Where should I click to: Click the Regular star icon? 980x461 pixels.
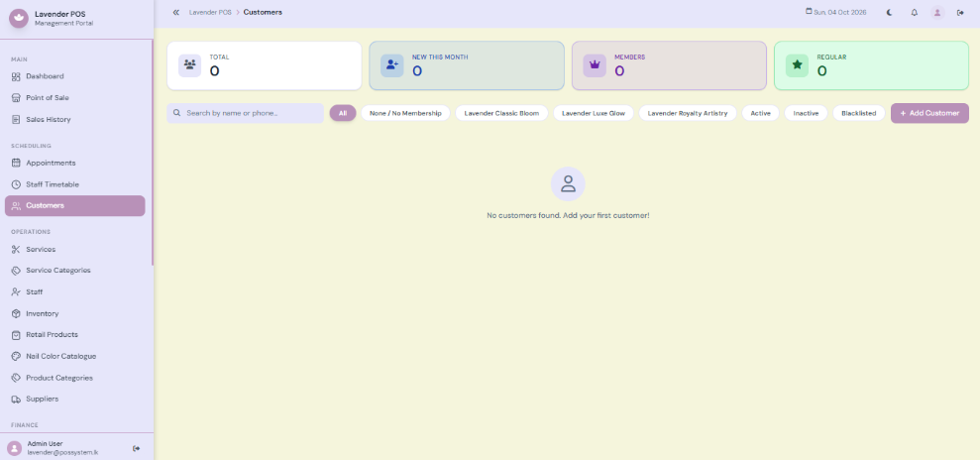pyautogui.click(x=797, y=65)
